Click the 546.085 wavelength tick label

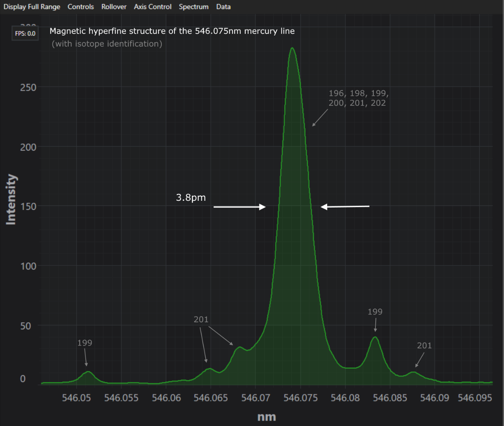pos(390,398)
